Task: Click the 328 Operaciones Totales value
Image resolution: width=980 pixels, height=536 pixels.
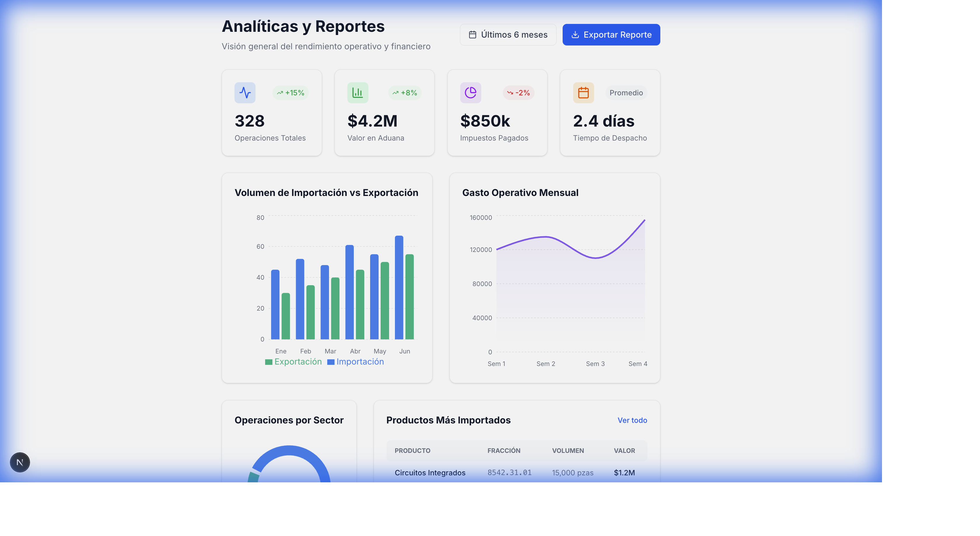Action: (249, 121)
